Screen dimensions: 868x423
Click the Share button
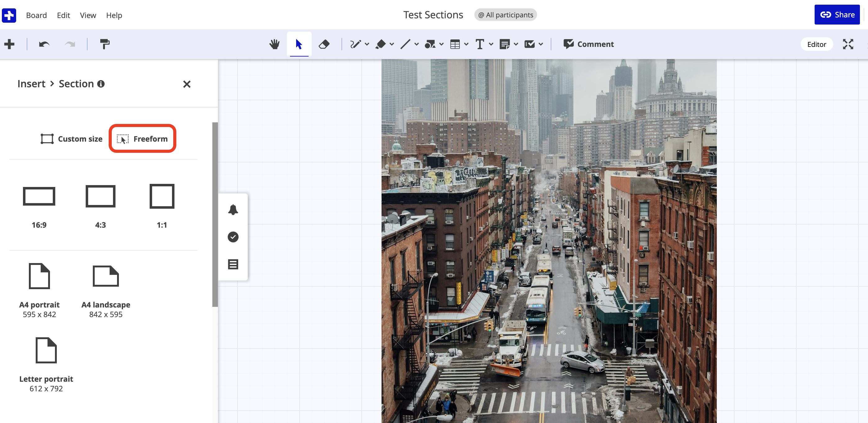[x=837, y=15]
